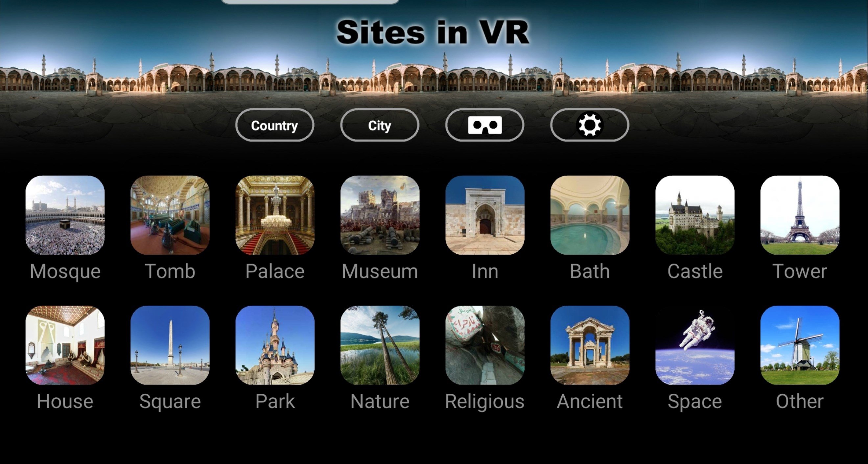Filter sites by City
The width and height of the screenshot is (868, 464).
coord(379,125)
